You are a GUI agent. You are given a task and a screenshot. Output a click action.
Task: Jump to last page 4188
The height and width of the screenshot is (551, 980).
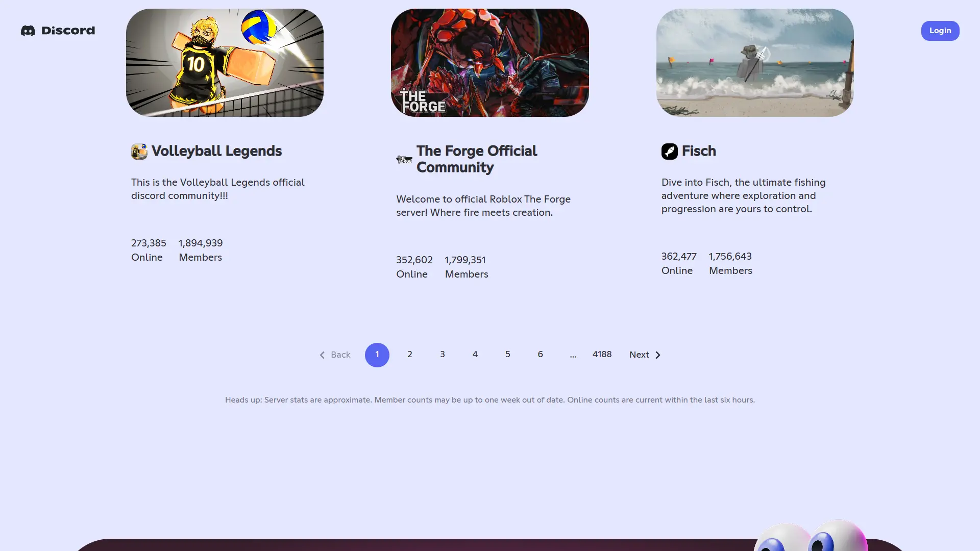point(602,355)
